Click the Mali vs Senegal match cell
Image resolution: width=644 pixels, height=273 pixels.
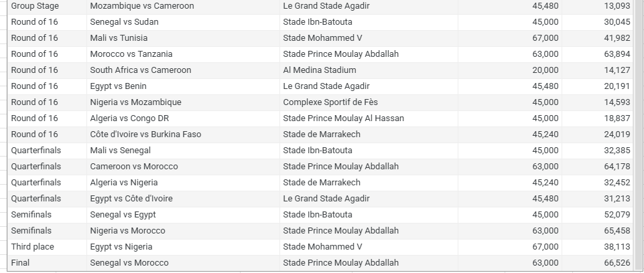tap(121, 151)
